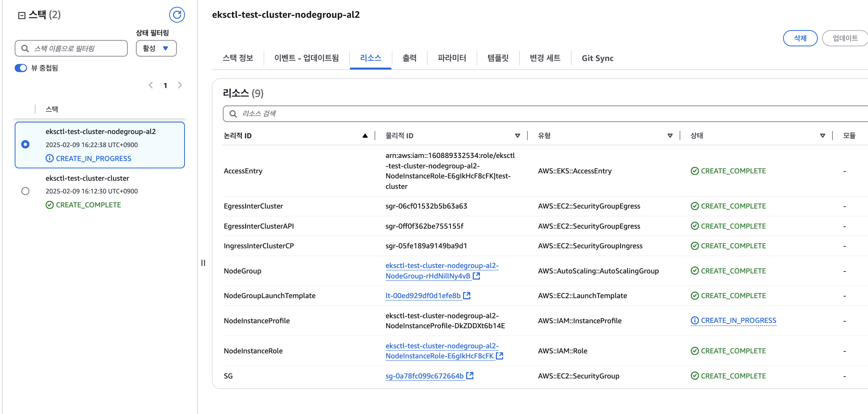Click the eksctl-test-cluster-nodegroup-al2 stack name in list

(x=101, y=132)
